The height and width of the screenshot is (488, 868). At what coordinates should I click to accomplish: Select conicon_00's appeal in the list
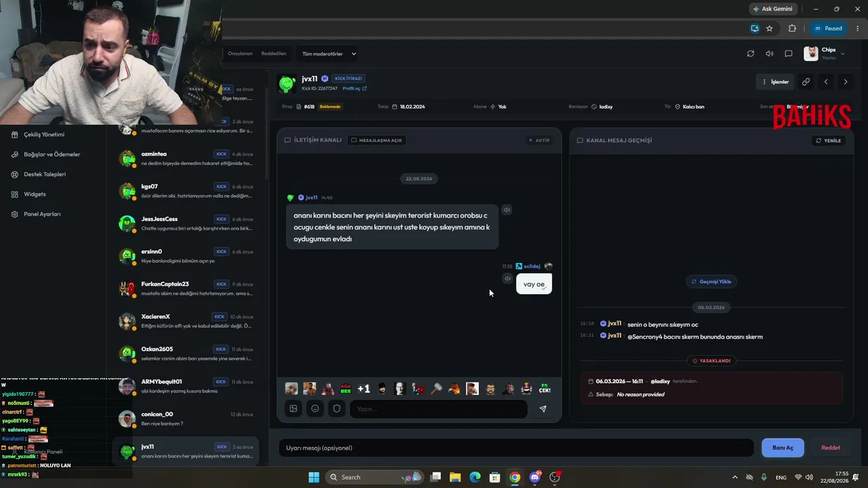pos(186,419)
